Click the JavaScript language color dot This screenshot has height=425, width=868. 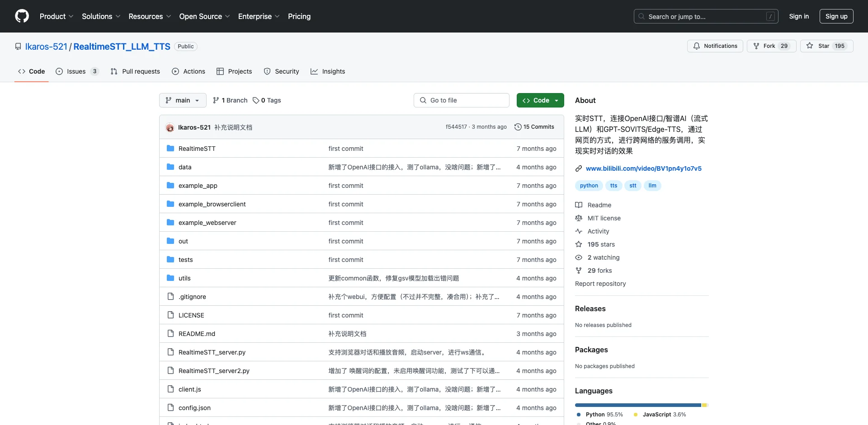(636, 415)
